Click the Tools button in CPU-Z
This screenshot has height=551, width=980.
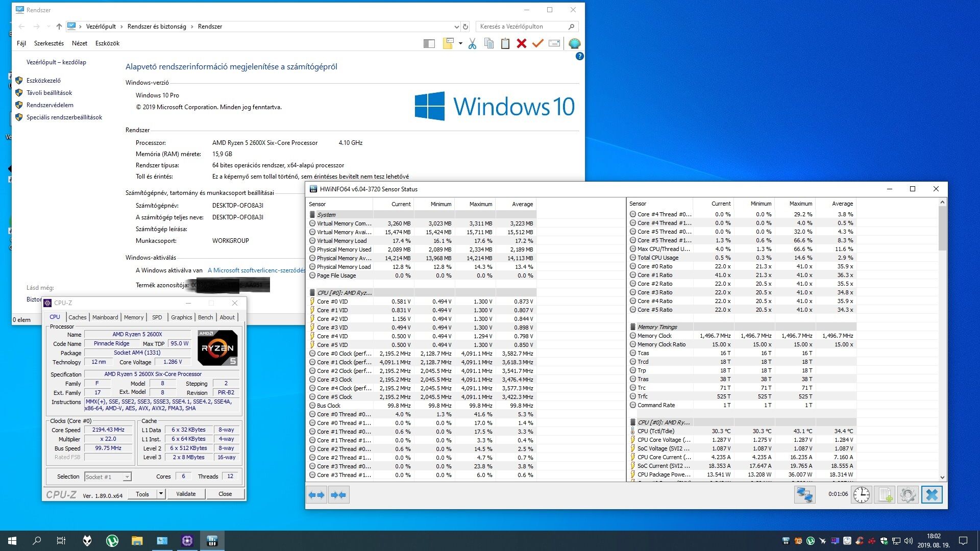[x=142, y=494]
